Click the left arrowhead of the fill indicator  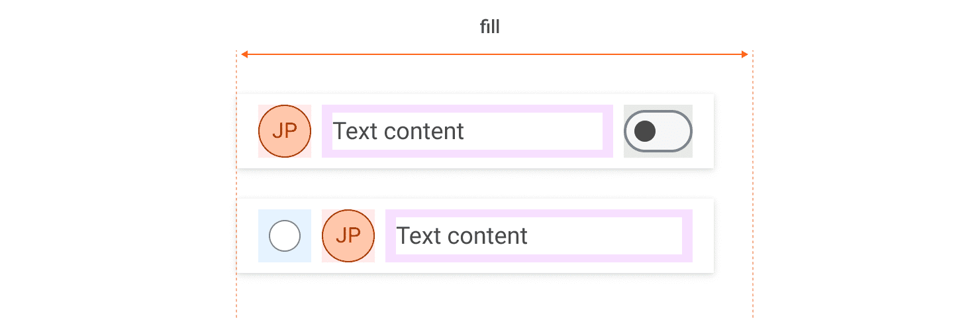click(244, 54)
